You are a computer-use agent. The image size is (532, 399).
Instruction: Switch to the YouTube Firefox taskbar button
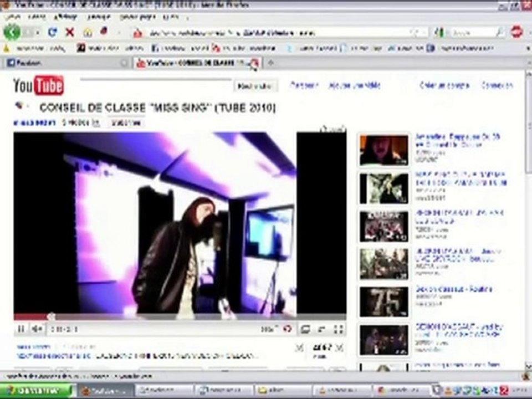coord(106,391)
